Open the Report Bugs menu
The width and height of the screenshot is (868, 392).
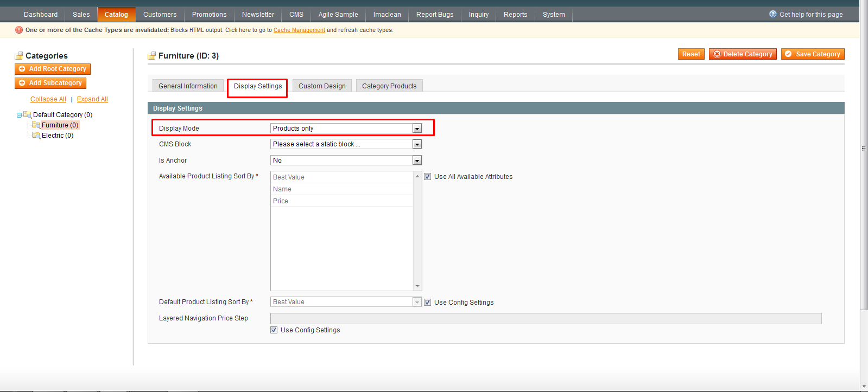[x=435, y=15]
